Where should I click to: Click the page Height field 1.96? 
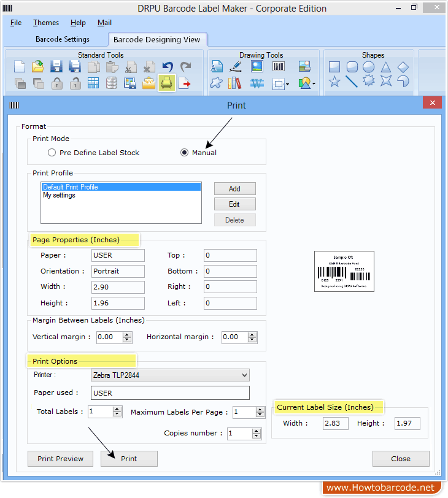click(118, 304)
